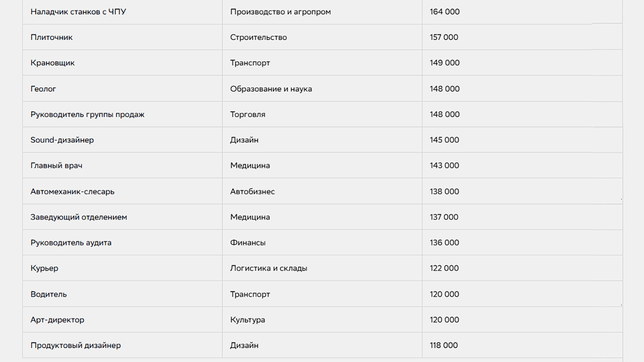Click the 'Главный врач' cell
The width and height of the screenshot is (644, 362).
(x=56, y=166)
